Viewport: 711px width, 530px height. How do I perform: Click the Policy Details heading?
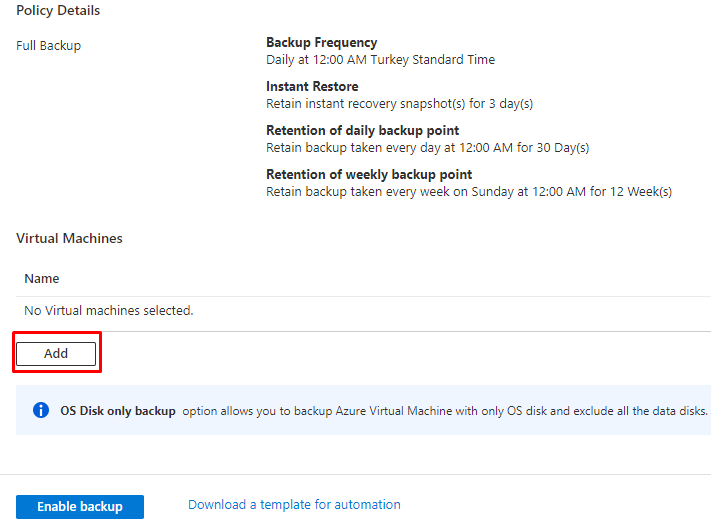tap(58, 10)
